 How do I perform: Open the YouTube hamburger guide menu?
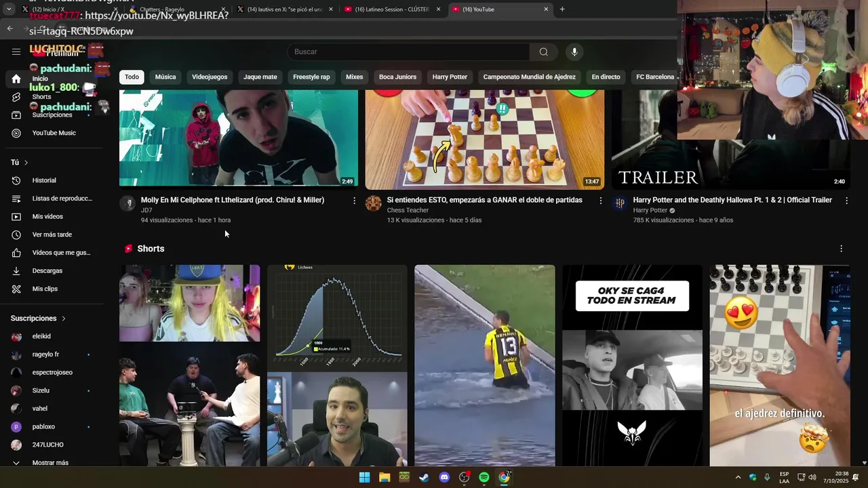[16, 52]
